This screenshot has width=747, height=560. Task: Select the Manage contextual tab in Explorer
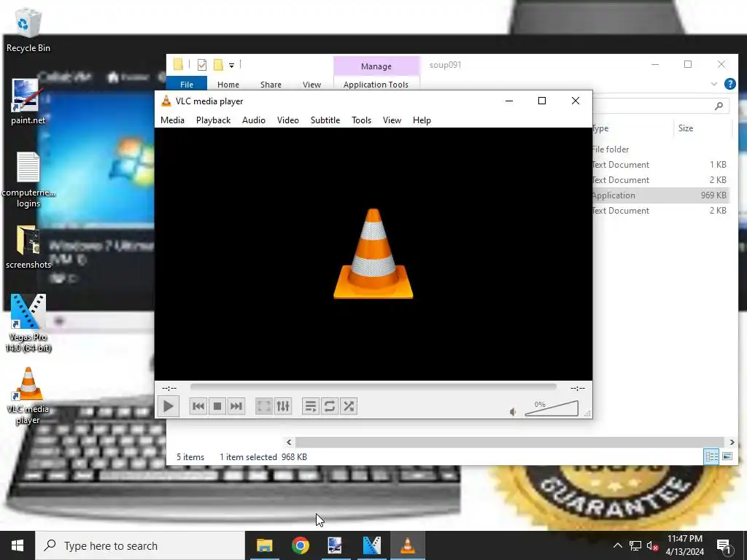tap(376, 66)
